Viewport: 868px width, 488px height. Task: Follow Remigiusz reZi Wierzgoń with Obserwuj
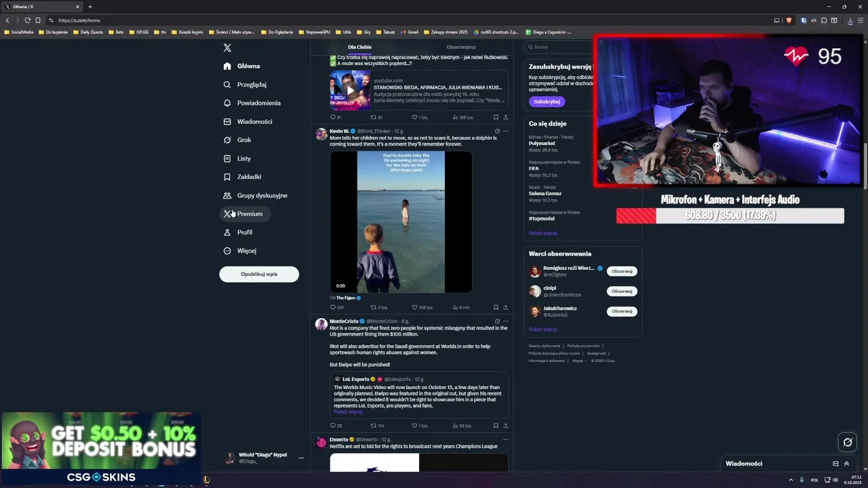622,271
